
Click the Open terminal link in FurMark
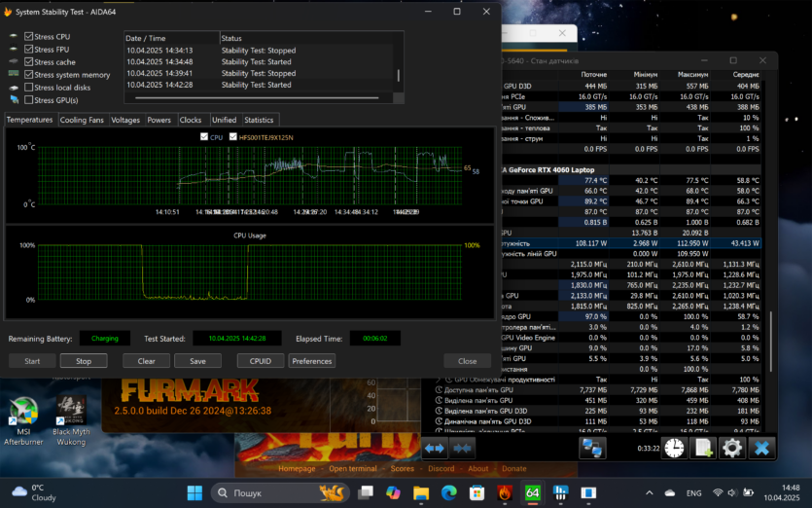click(353, 469)
